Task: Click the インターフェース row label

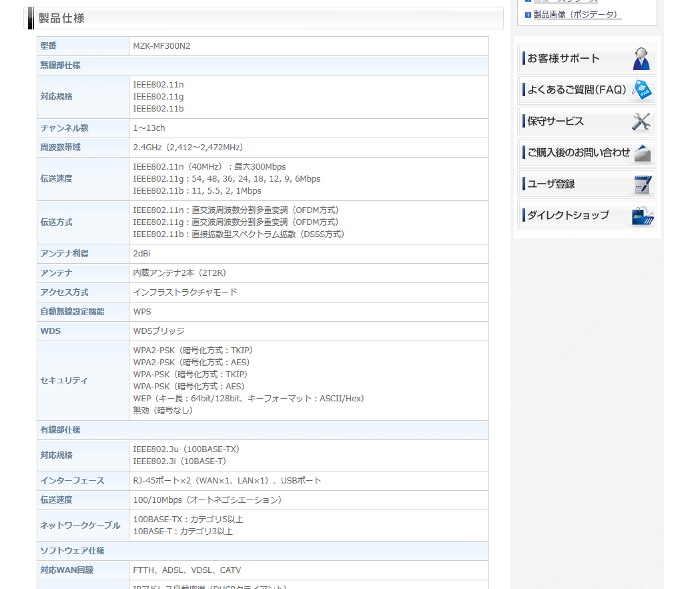Action: (x=72, y=481)
